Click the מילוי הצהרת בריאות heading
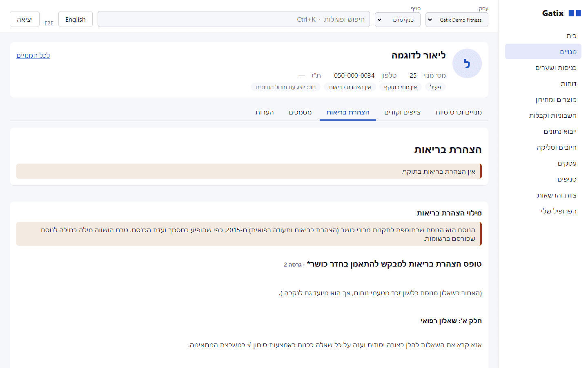 pos(449,213)
